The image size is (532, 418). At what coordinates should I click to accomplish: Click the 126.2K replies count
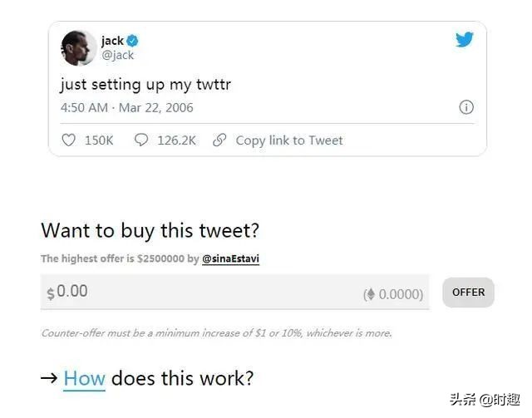(176, 140)
